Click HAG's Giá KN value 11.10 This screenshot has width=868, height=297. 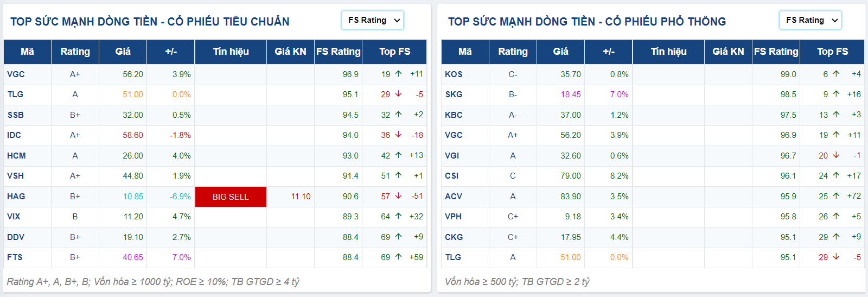(x=301, y=197)
